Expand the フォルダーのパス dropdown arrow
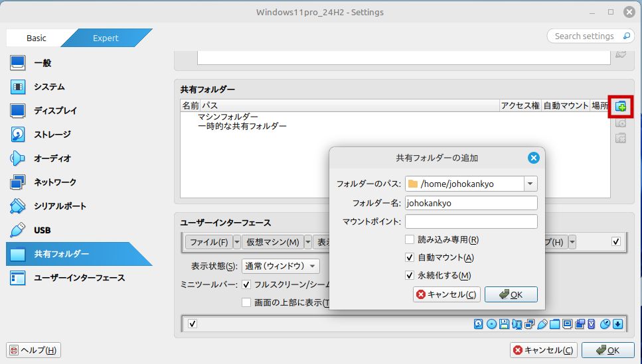The height and width of the screenshot is (364, 642). click(x=530, y=184)
